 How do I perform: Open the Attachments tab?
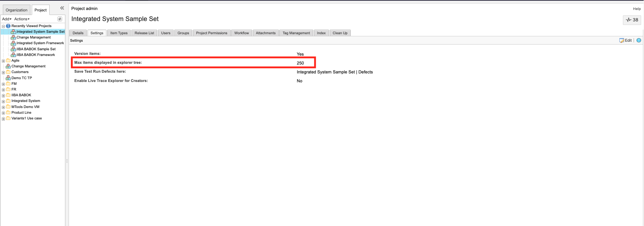266,33
